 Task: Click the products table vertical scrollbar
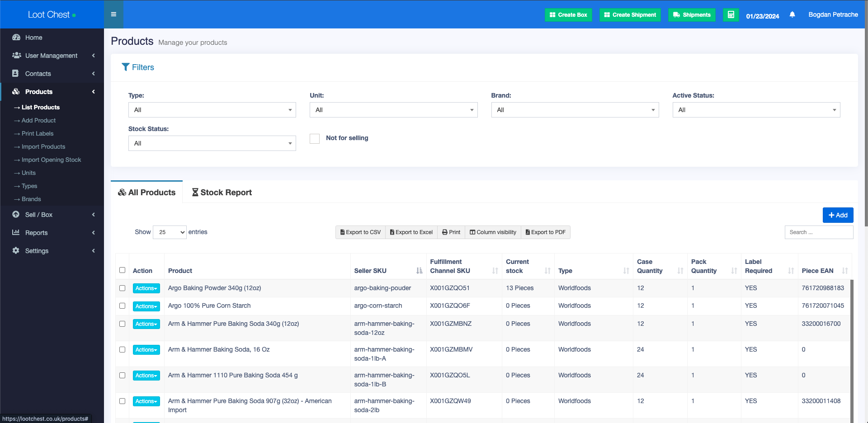[852, 351]
